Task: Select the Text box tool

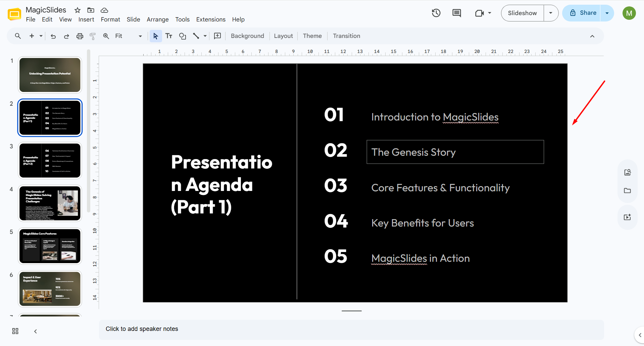Action: click(169, 36)
